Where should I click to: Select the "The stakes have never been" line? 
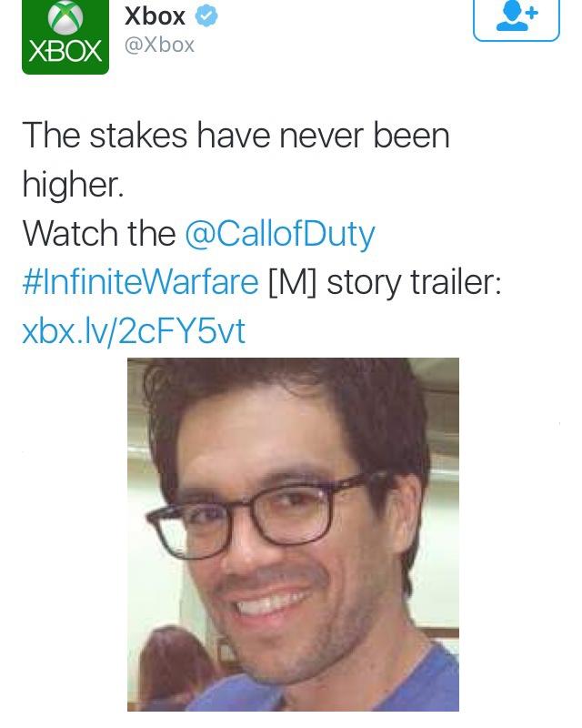[x=236, y=136]
